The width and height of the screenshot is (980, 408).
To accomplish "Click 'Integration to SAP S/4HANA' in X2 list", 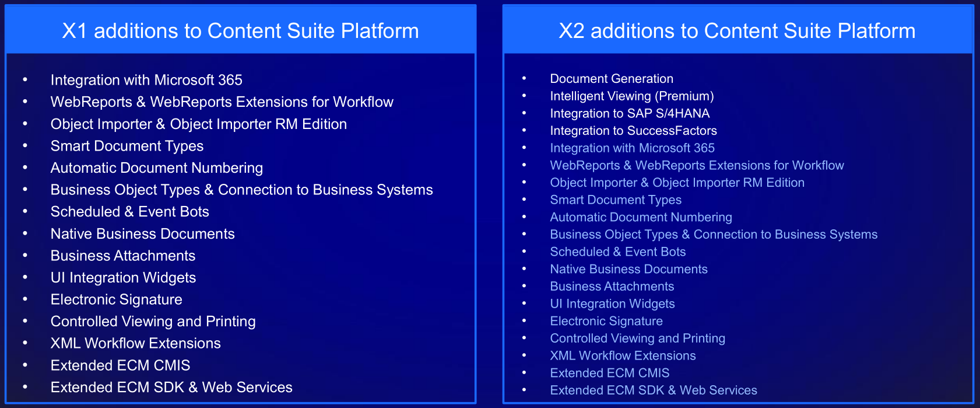I will (630, 113).
